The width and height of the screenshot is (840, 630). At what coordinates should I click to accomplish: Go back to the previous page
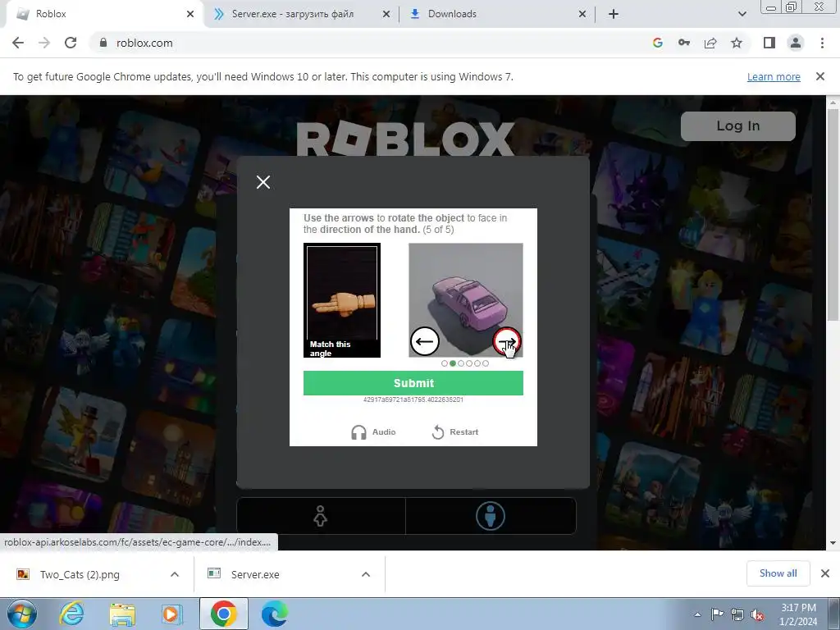coord(18,43)
